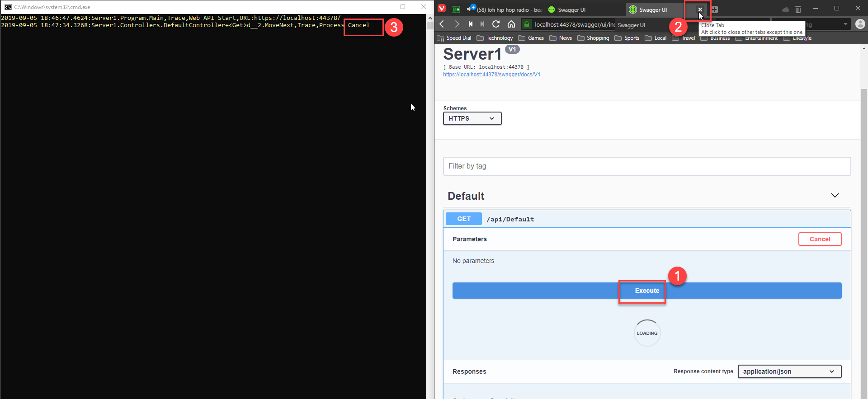Open the Lifestyle bookmarks folder
The width and height of the screenshot is (868, 399).
pos(797,38)
